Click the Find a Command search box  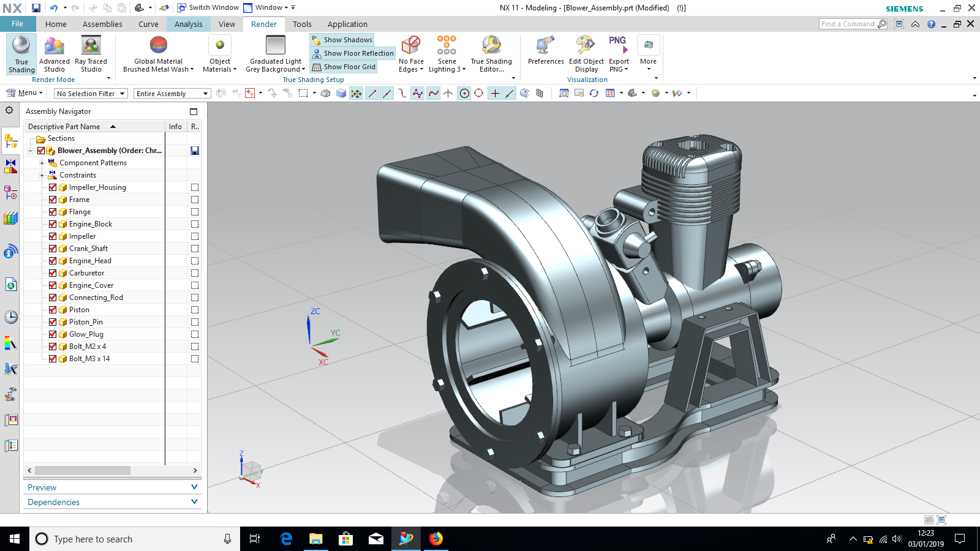(x=848, y=24)
